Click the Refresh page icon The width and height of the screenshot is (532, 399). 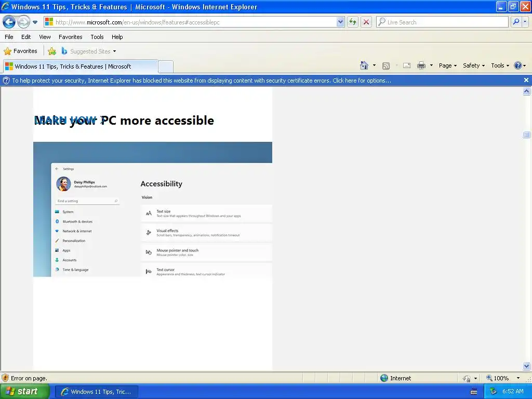(353, 22)
